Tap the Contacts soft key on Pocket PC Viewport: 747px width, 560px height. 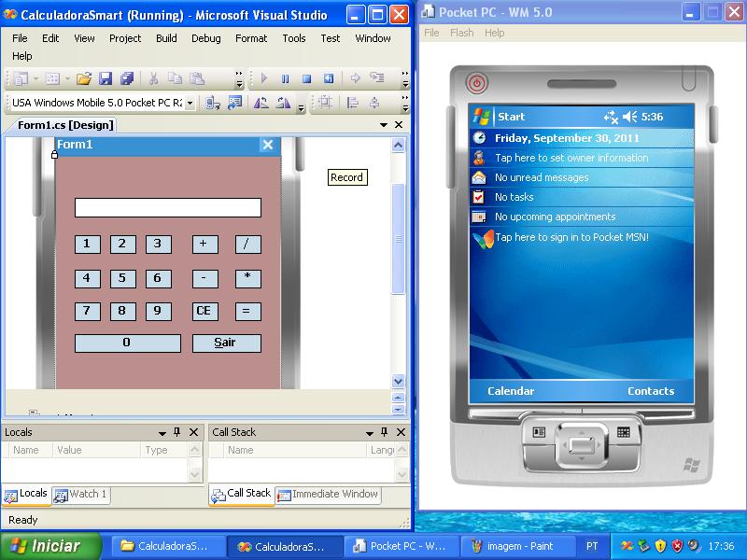pyautogui.click(x=651, y=391)
